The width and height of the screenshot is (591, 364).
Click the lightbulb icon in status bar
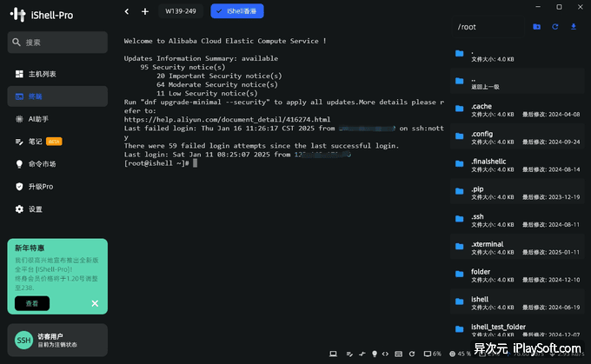click(x=375, y=354)
